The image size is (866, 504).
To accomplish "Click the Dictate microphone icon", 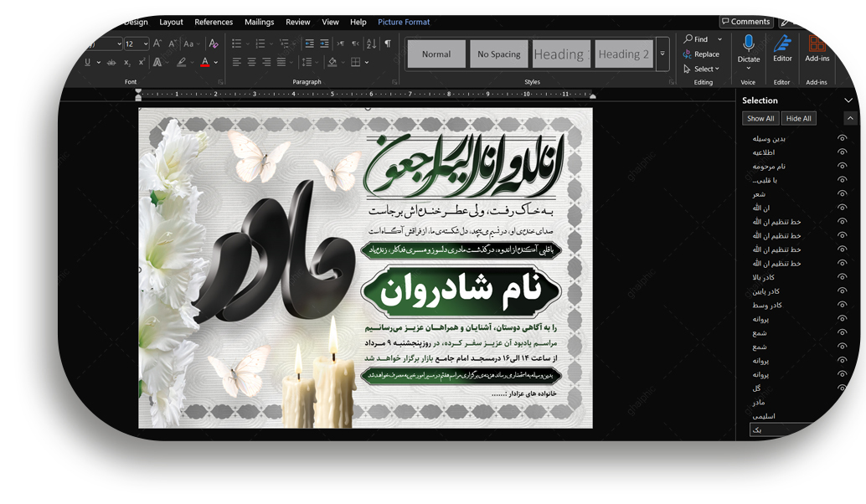I will 748,44.
